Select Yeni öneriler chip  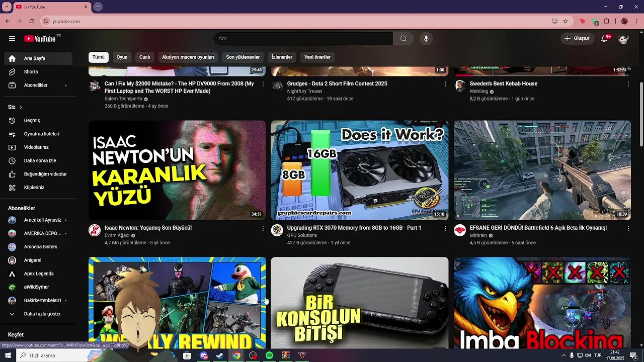click(317, 57)
